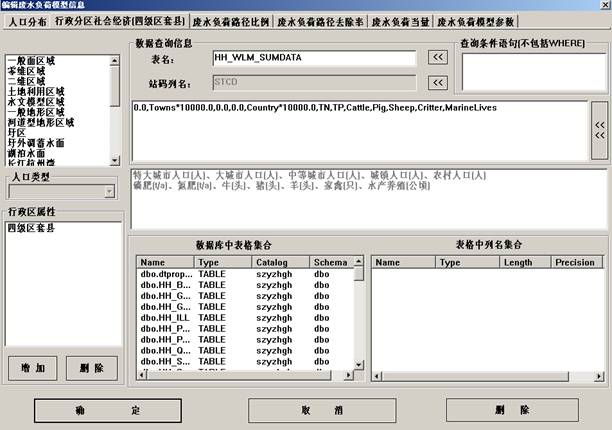This screenshot has width=612, height=430.
Task: Open the 废水负荷模型参数 tab
Action: [478, 20]
